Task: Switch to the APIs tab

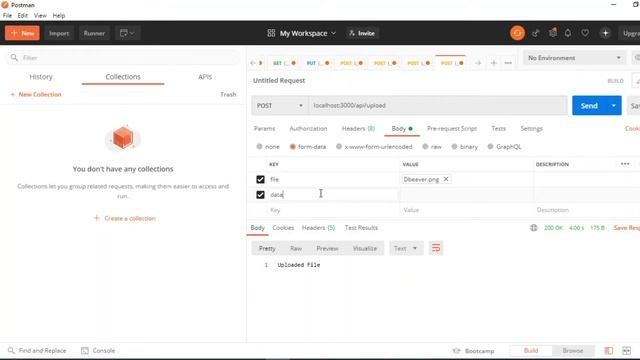Action: click(205, 77)
